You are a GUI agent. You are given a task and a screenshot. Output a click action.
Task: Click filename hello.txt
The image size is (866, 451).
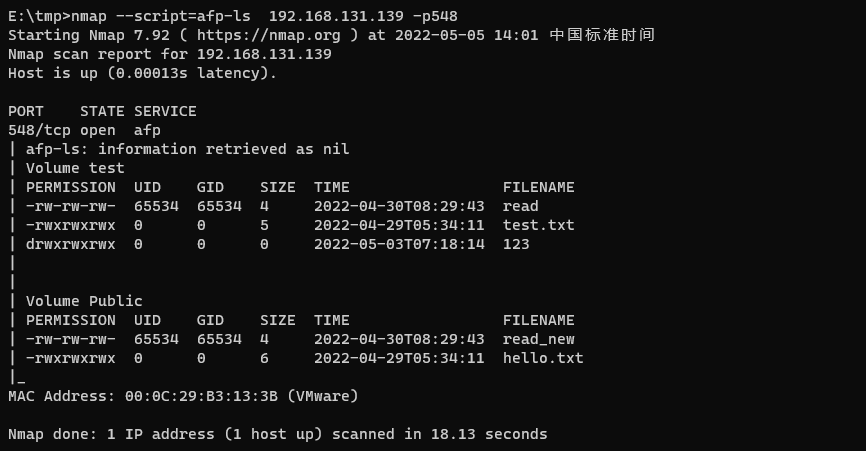click(x=543, y=358)
